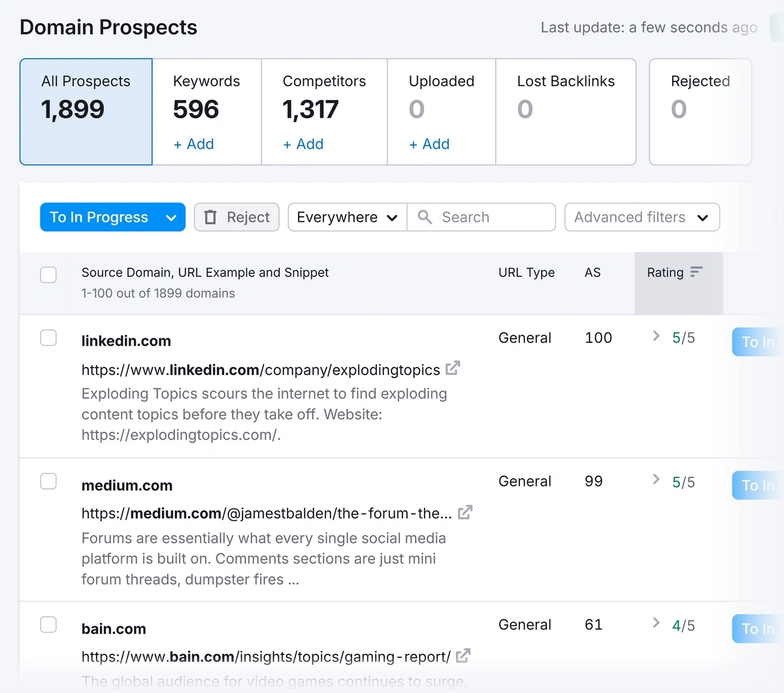Screen dimensions: 784x693
Task: Click + Add under Keywords
Action: pyautogui.click(x=193, y=144)
